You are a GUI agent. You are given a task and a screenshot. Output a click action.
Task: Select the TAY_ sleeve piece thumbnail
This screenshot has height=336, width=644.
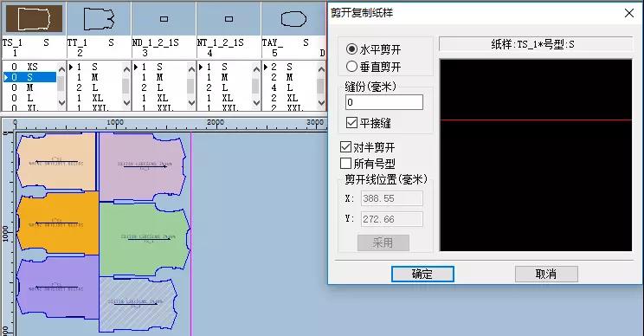(293, 18)
